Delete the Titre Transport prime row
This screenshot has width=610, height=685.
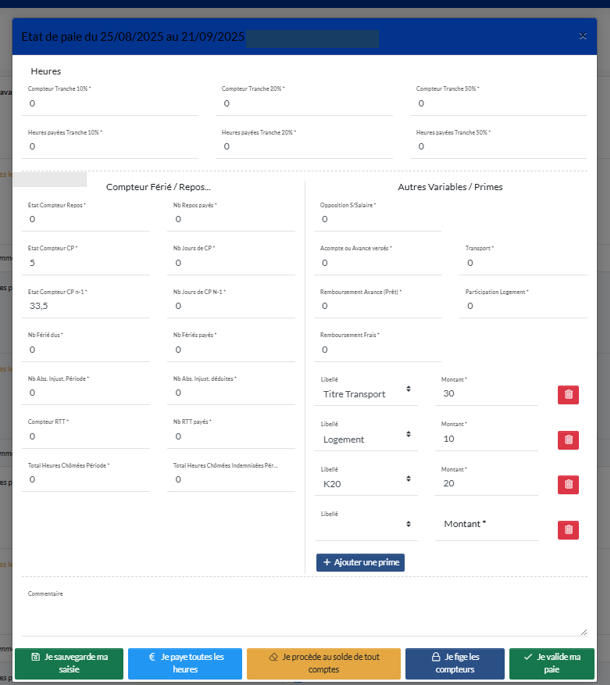click(568, 395)
